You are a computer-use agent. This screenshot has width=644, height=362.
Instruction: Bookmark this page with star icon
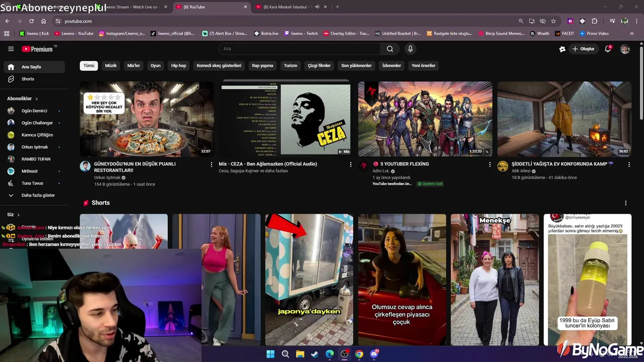click(x=553, y=21)
